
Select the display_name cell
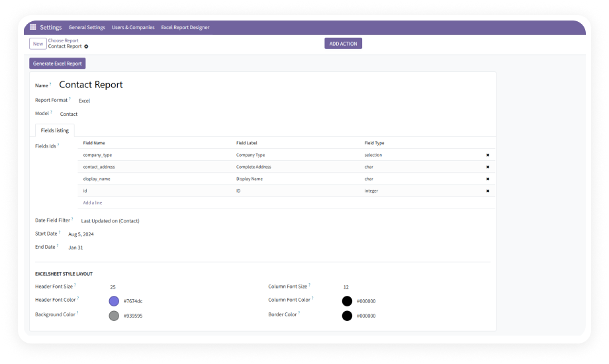coord(97,179)
